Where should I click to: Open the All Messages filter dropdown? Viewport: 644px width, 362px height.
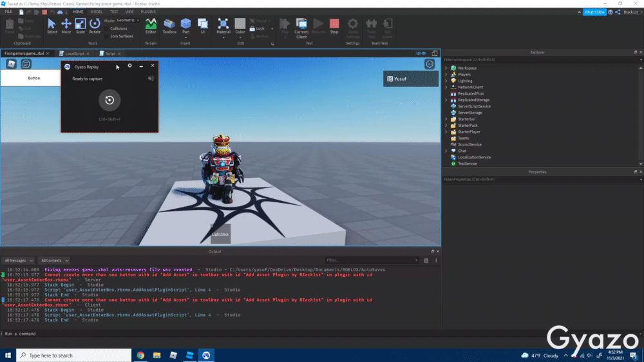19,260
